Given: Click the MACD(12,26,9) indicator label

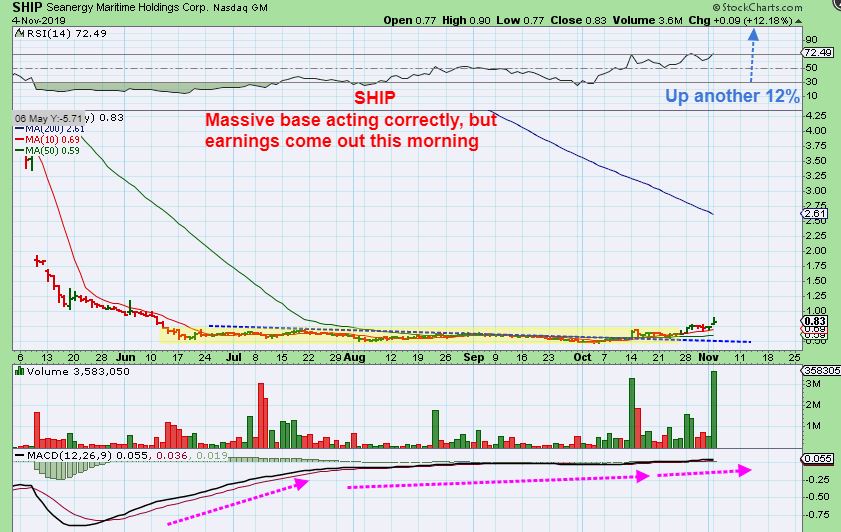Looking at the screenshot, I should 70,456.
